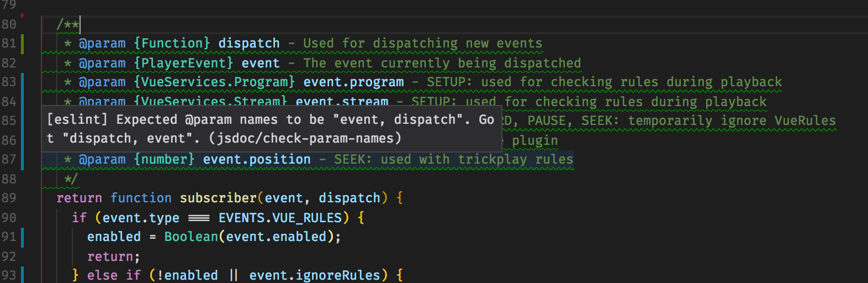Click the subscriber function name

(x=218, y=198)
